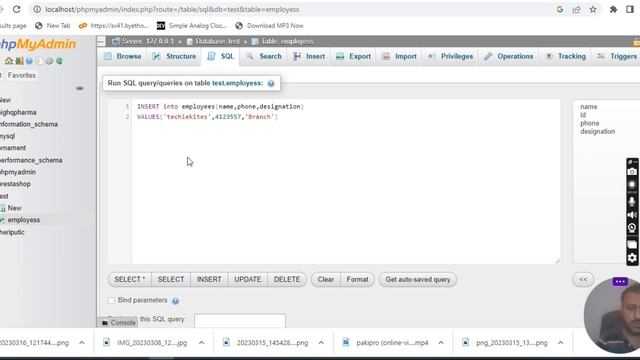Open menu arrow for png_20230315_13 download

[x=560, y=343]
